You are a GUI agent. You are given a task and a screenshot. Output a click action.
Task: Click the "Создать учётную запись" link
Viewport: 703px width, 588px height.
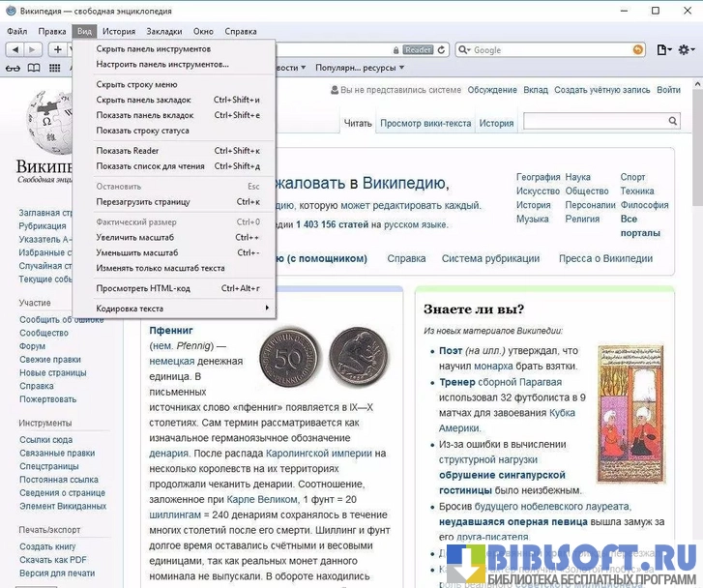pyautogui.click(x=601, y=90)
